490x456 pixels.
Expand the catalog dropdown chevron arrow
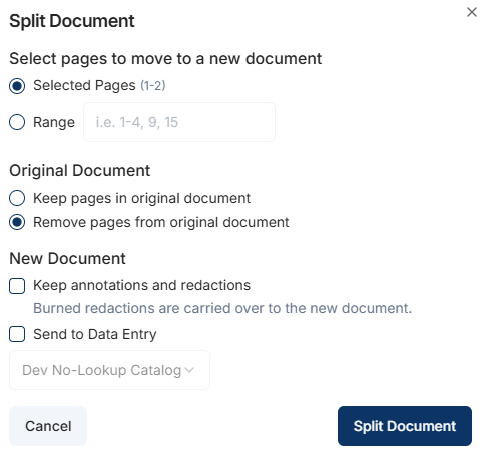[189, 370]
